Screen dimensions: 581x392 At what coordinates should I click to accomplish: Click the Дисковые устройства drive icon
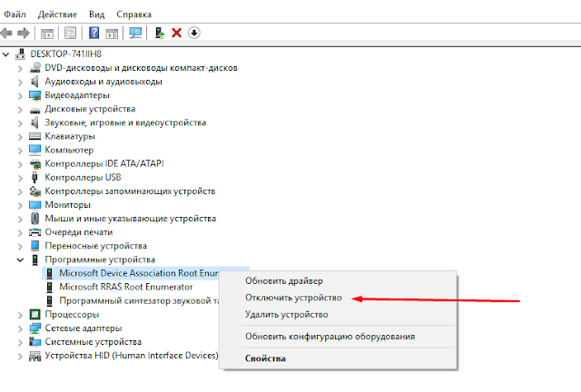click(x=34, y=110)
